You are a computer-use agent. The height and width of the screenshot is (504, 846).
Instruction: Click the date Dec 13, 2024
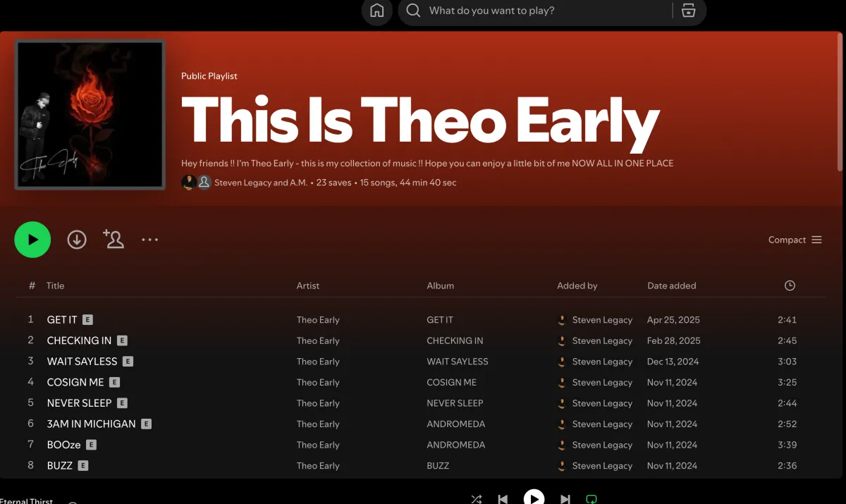673,362
